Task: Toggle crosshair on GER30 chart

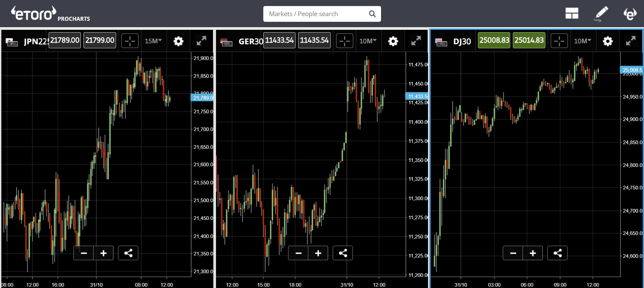Action: pos(344,41)
